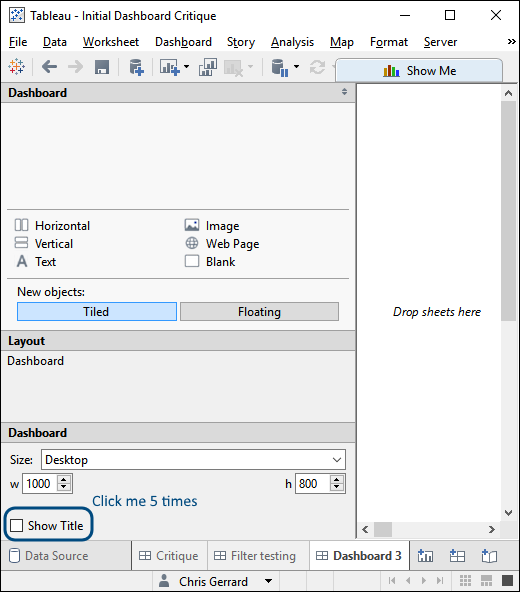Click the Run update refresh icon

[317, 67]
